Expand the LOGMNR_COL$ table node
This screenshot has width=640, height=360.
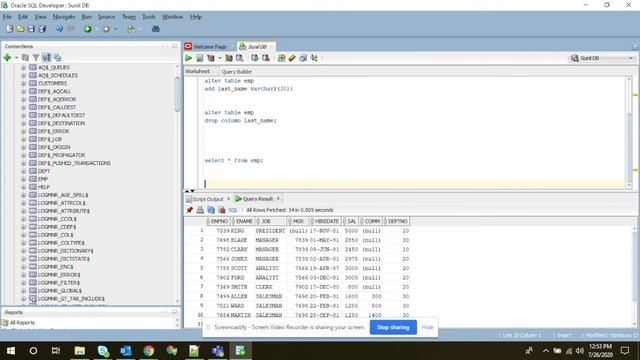pos(23,235)
